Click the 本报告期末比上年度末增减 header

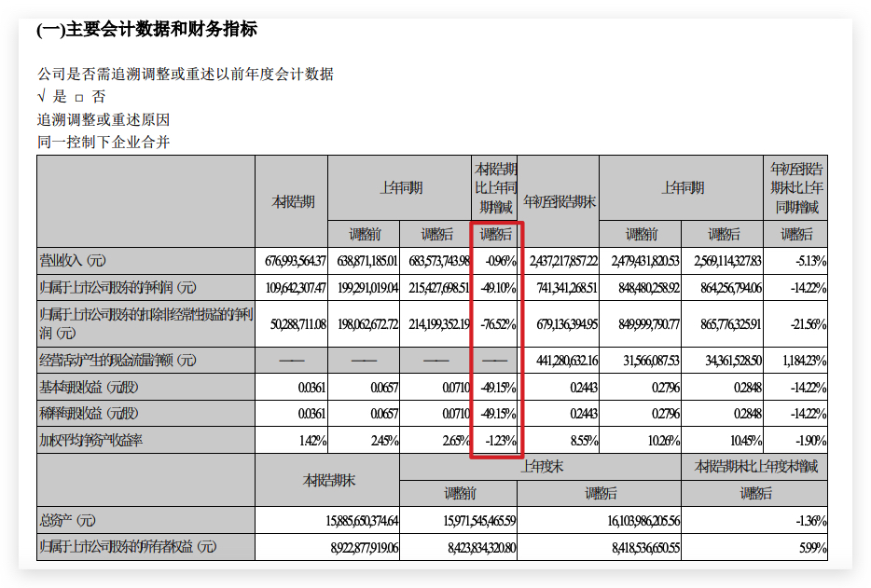coord(755,467)
